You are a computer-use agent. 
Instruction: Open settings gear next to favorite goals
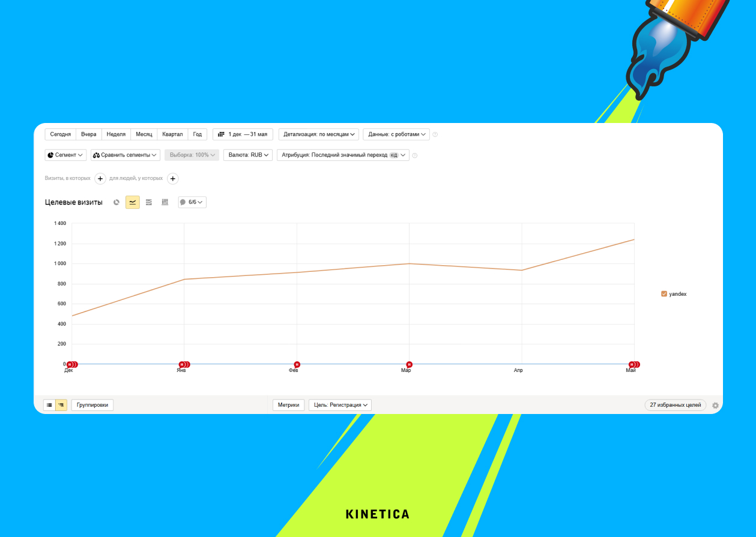(715, 405)
